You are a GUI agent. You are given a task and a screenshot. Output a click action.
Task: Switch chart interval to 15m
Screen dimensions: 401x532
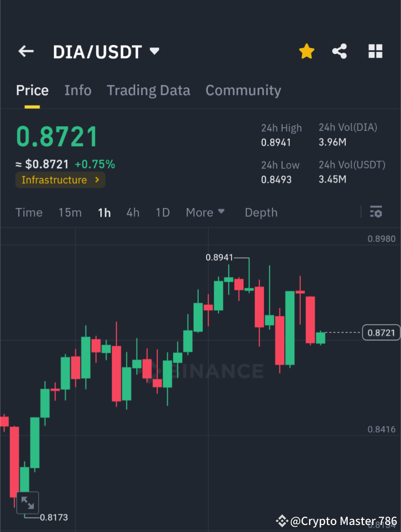tap(70, 212)
